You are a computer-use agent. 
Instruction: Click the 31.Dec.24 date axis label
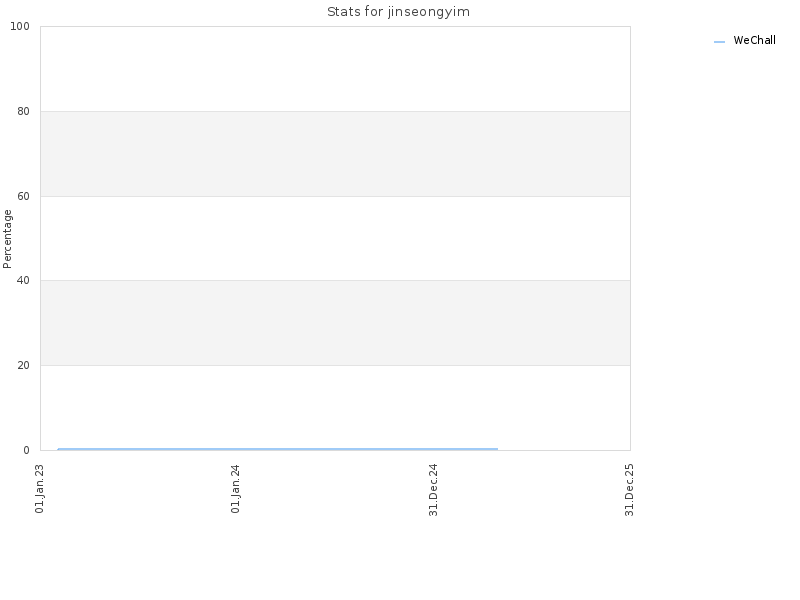coord(433,490)
